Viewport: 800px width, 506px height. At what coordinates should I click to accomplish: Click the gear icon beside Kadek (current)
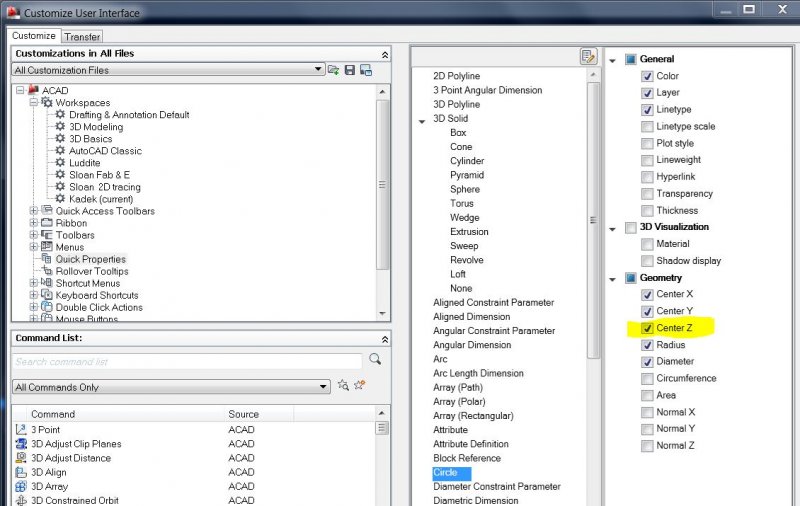(x=60, y=198)
